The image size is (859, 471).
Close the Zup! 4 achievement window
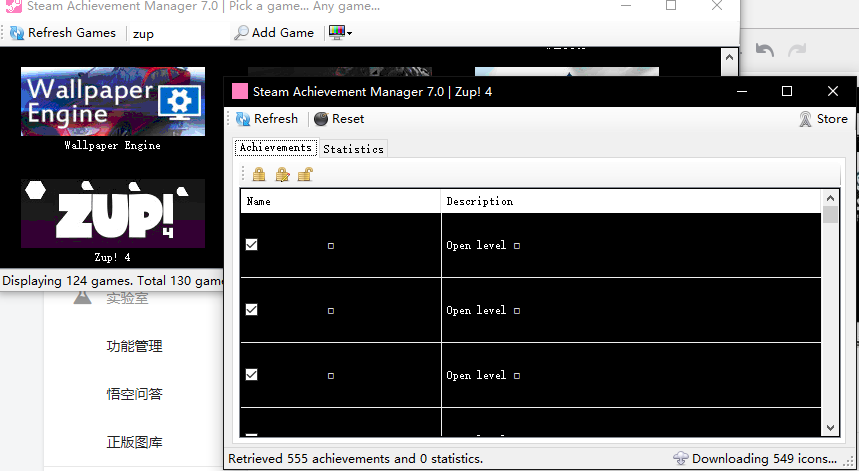[833, 91]
